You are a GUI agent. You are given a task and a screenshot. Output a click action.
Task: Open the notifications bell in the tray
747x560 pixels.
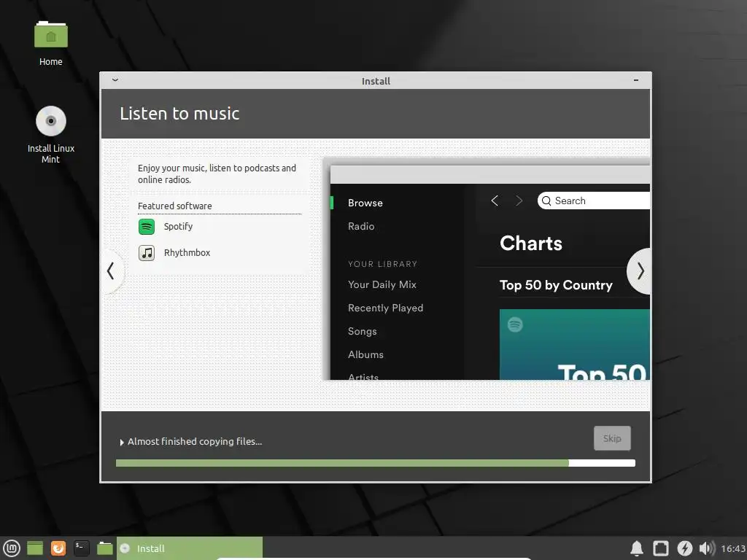(637, 548)
